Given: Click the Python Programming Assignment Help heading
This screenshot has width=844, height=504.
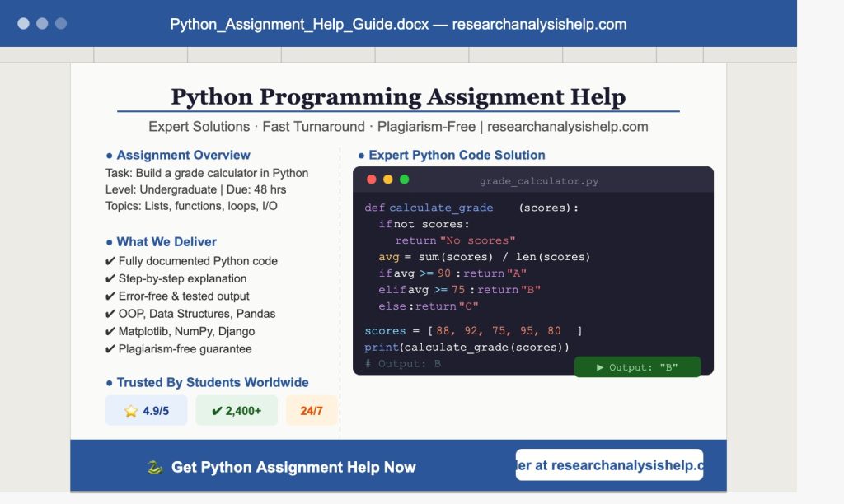Looking at the screenshot, I should click(x=398, y=97).
